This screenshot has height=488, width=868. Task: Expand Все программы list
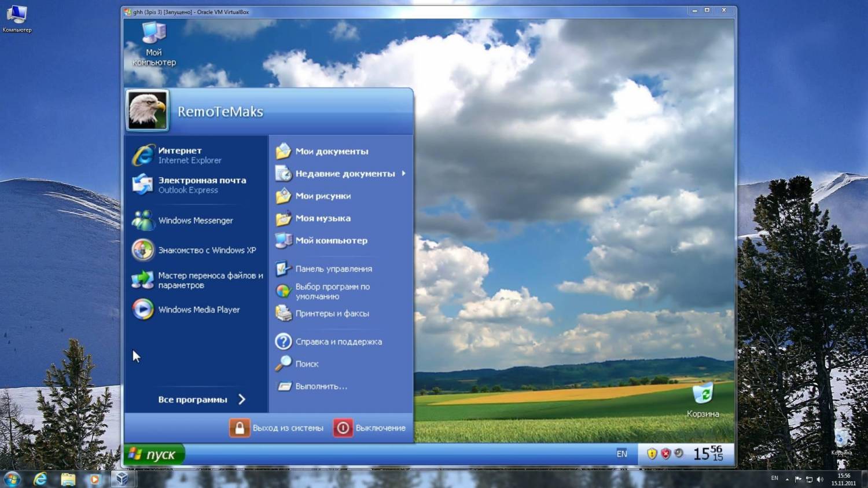point(201,399)
